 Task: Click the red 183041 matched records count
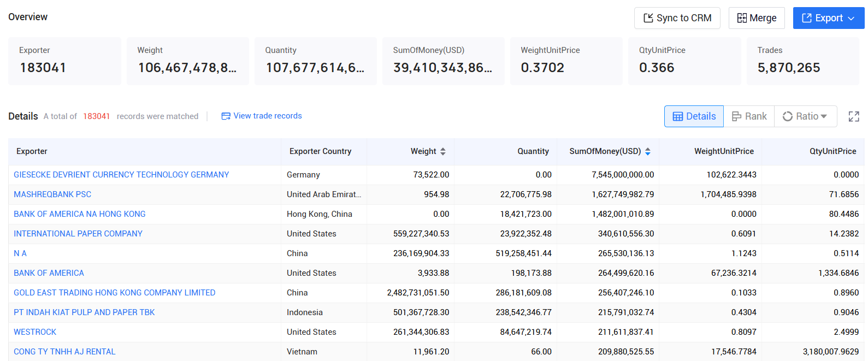tap(97, 116)
